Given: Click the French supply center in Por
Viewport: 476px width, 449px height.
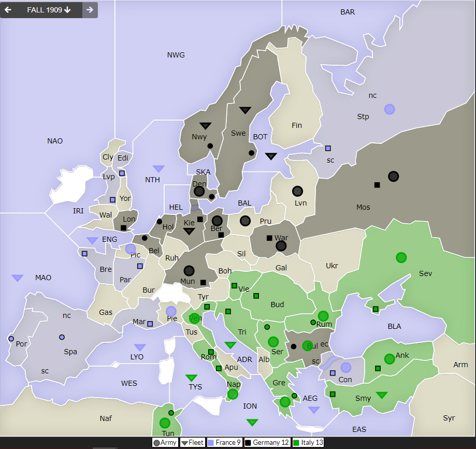Looking at the screenshot, I should point(11,339).
